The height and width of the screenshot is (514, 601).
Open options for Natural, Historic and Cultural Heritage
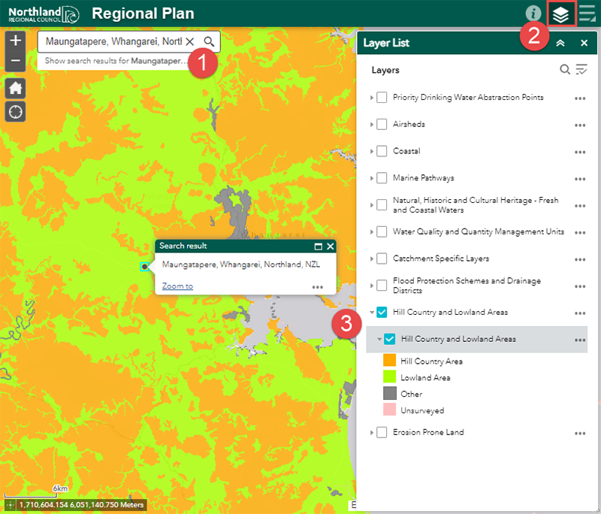point(580,206)
